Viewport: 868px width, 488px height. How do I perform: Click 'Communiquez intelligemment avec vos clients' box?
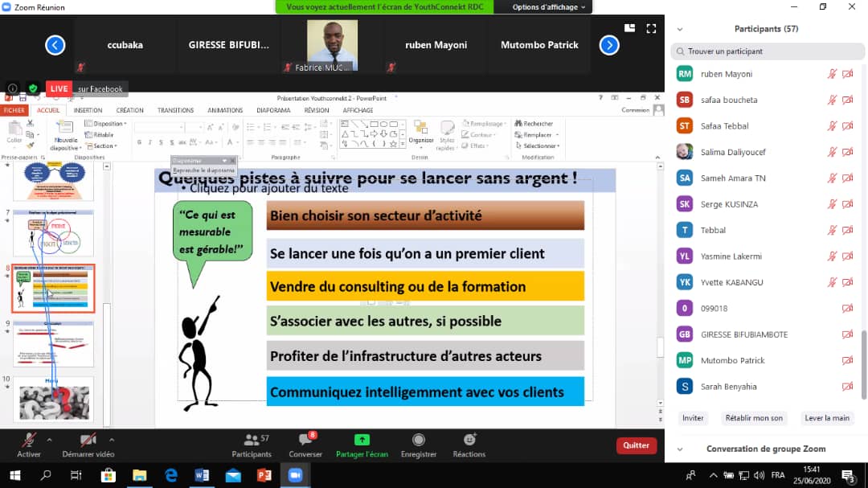click(425, 392)
